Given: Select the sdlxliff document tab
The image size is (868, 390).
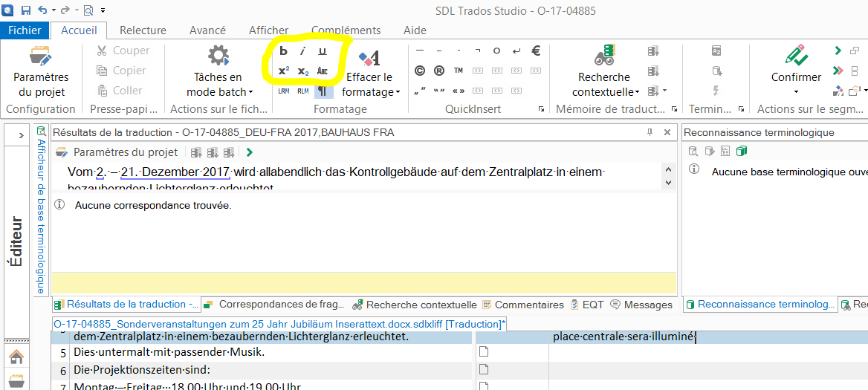Looking at the screenshot, I should 279,324.
